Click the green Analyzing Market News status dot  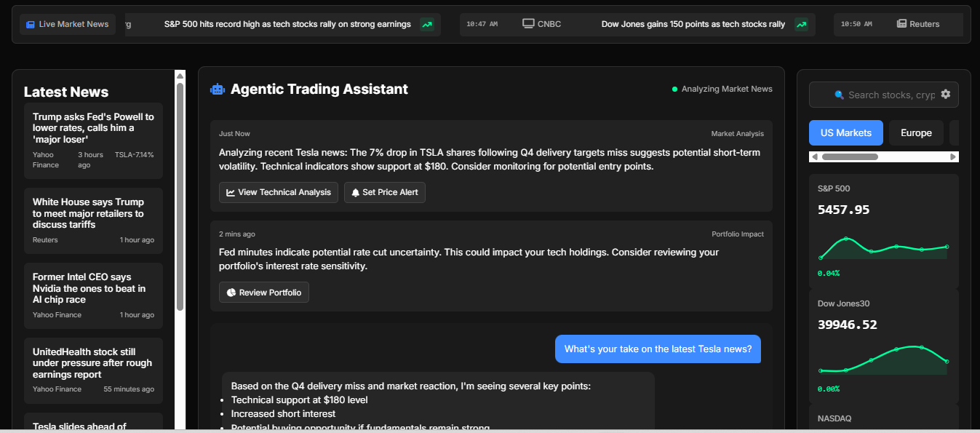[674, 90]
